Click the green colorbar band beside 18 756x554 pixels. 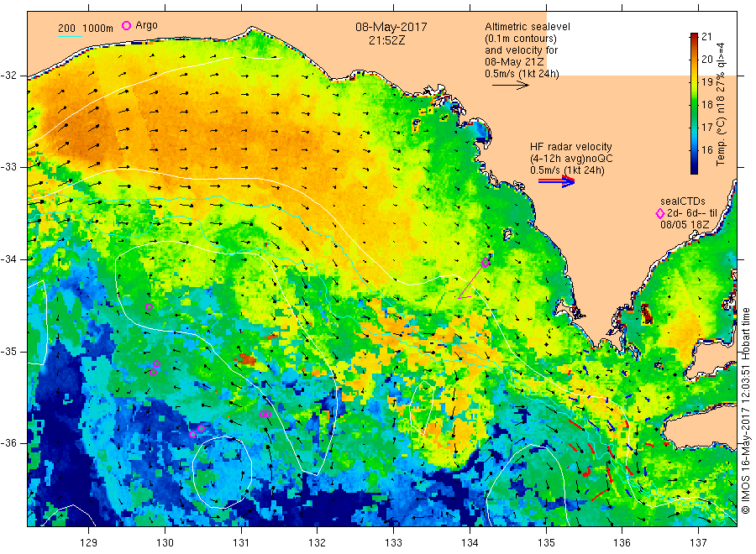[694, 105]
